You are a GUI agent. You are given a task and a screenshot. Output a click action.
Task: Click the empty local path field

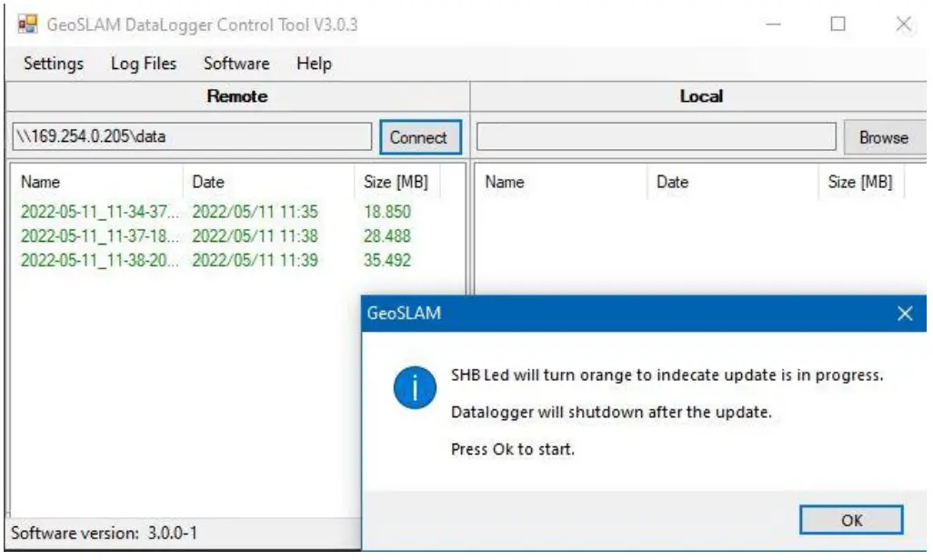(657, 138)
